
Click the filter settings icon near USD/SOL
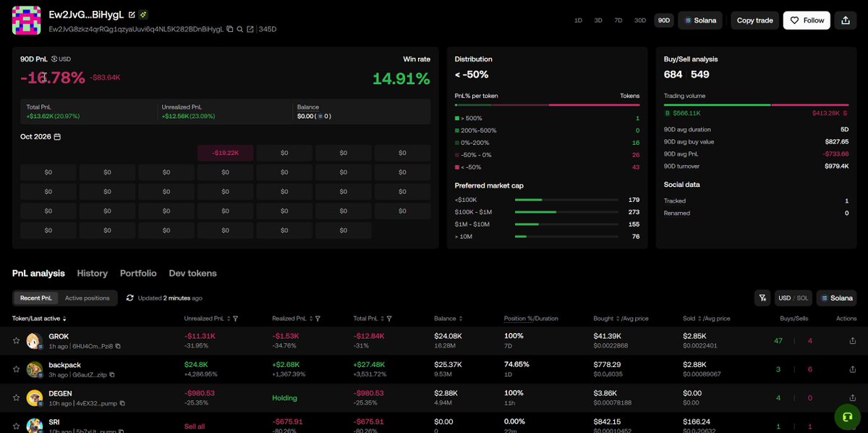(762, 298)
